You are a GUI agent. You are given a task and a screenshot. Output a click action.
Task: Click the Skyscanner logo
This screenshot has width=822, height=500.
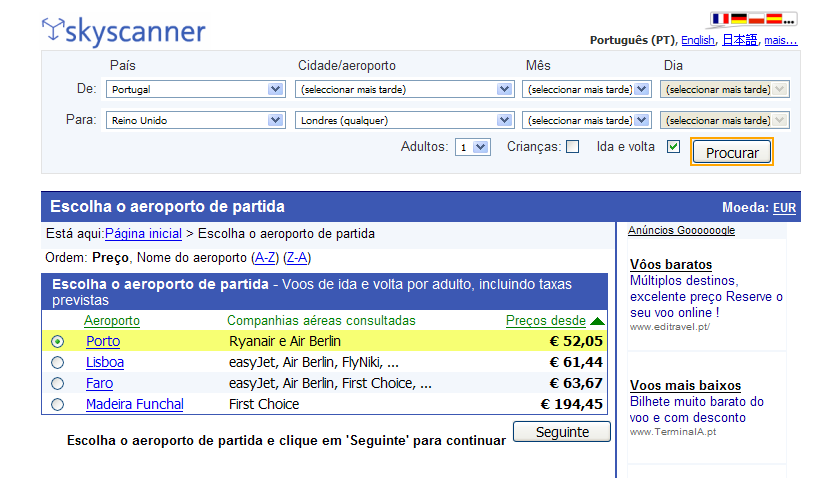124,31
